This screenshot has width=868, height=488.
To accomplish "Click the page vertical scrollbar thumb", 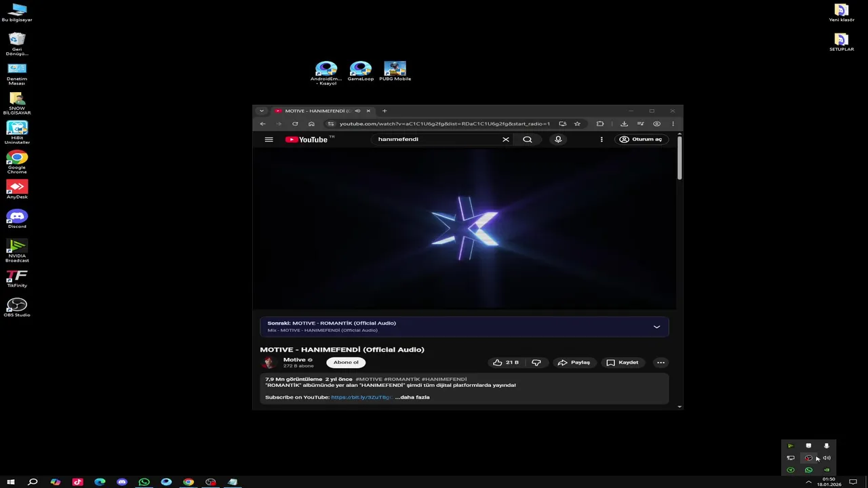I will [679, 157].
